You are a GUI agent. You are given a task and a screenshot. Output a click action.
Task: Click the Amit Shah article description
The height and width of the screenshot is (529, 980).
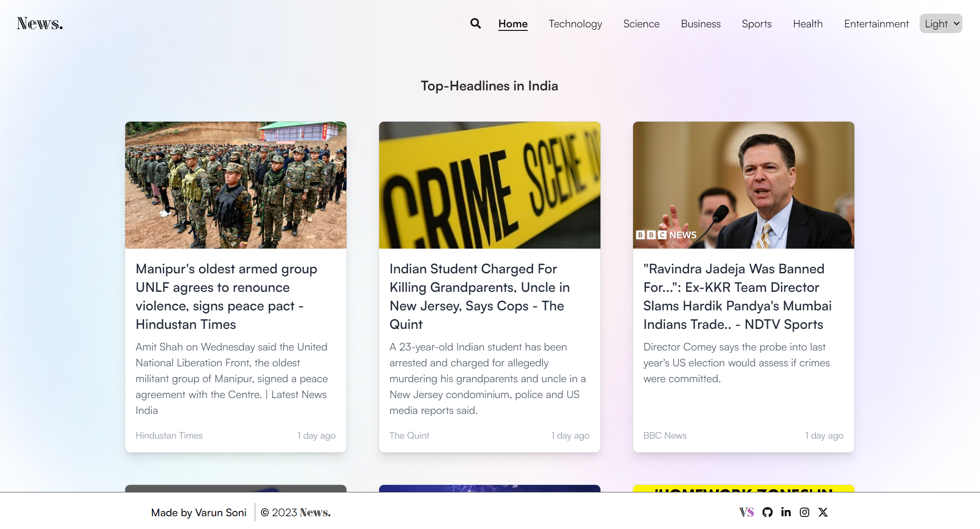pyautogui.click(x=232, y=379)
